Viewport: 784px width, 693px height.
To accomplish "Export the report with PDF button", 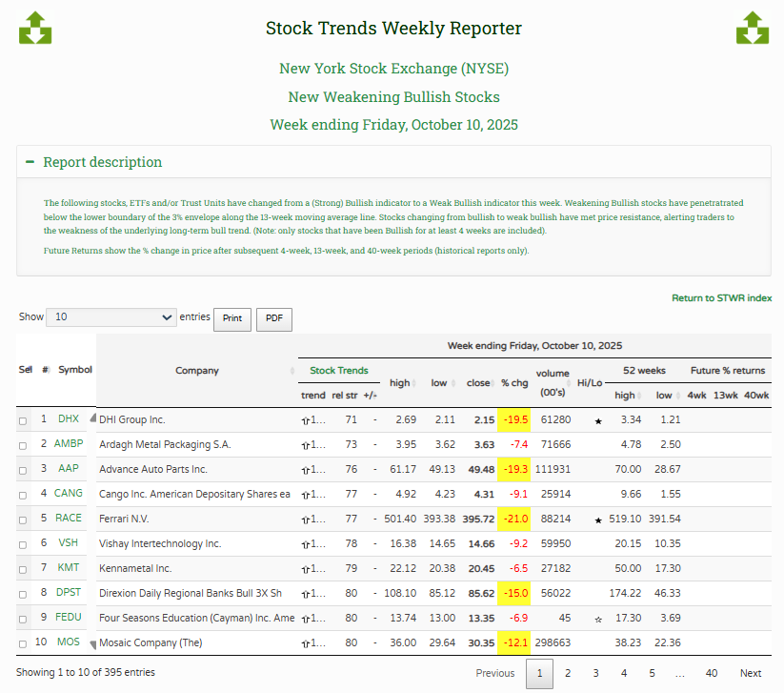I will click(273, 318).
